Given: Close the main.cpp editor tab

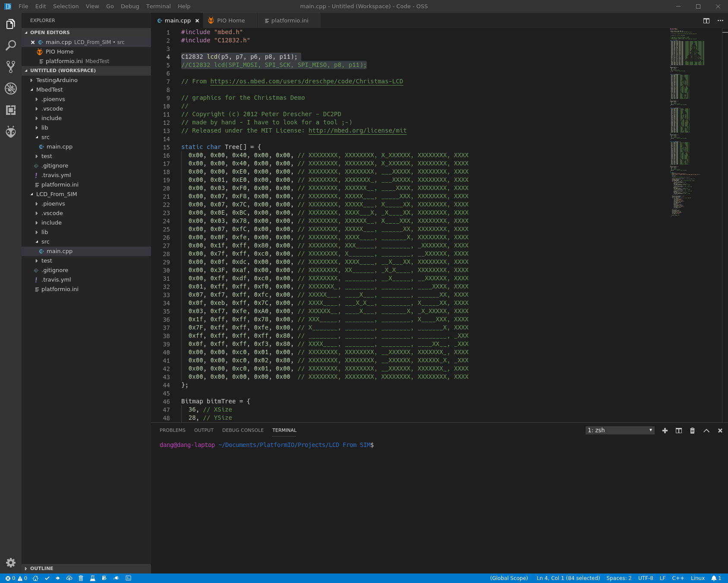Looking at the screenshot, I should tap(197, 21).
